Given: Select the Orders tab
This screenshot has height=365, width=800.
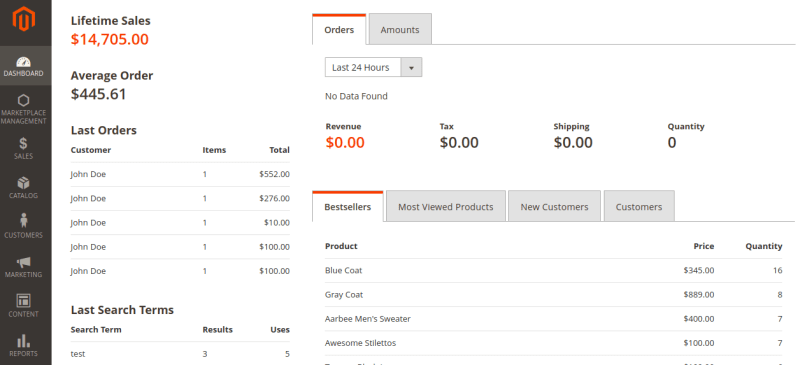Looking at the screenshot, I should pyautogui.click(x=339, y=30).
